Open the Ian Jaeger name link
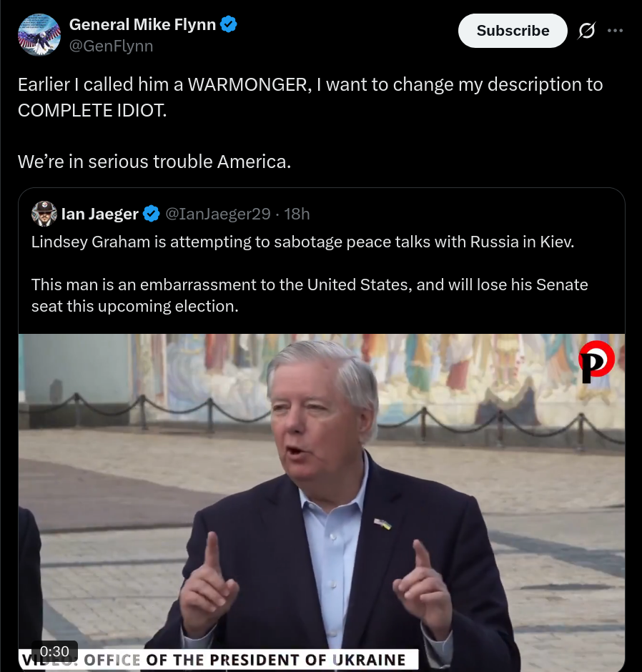642x672 pixels. coord(100,214)
